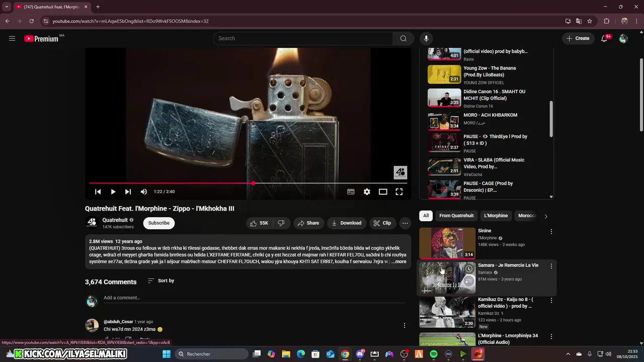Viewport: 644px width, 362px height.
Task: Click the progress bar scrubber handle
Action: [x=253, y=184]
